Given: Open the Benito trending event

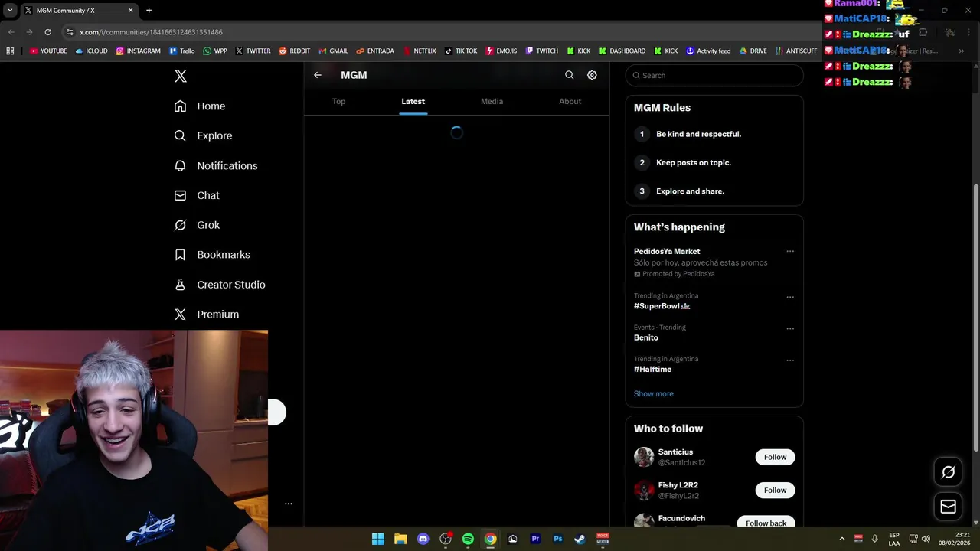Looking at the screenshot, I should (646, 337).
